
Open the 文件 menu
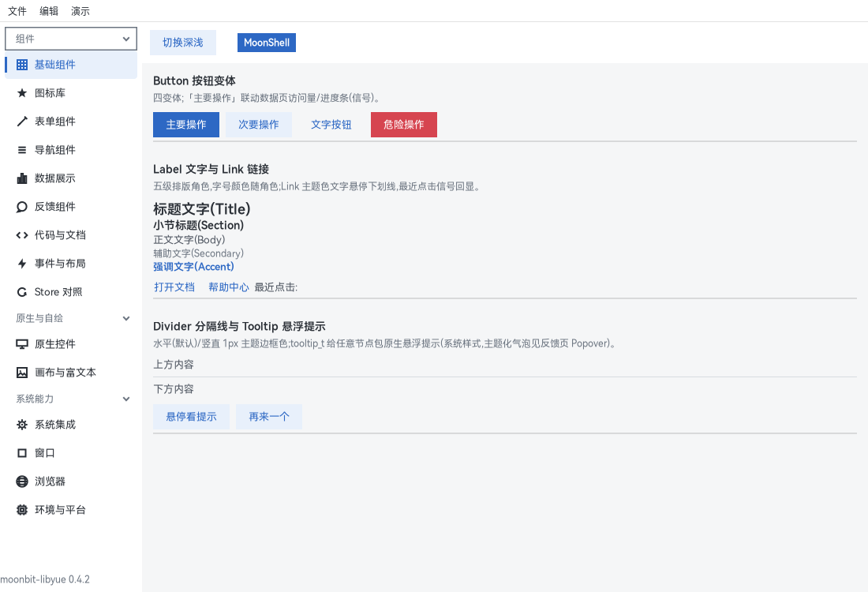[x=17, y=11]
